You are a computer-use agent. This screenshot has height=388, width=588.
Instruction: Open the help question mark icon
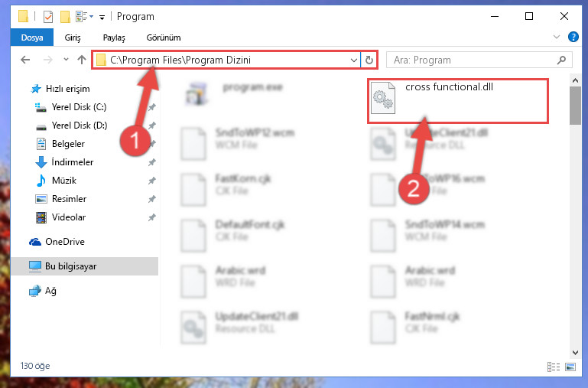click(x=573, y=37)
